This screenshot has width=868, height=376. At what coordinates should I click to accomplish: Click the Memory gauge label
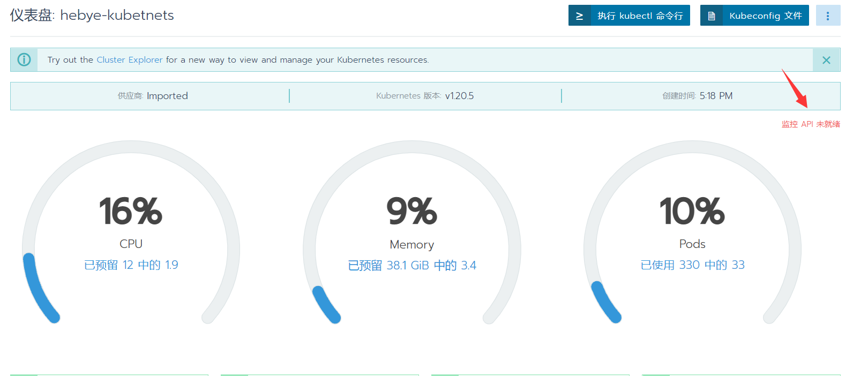point(411,244)
